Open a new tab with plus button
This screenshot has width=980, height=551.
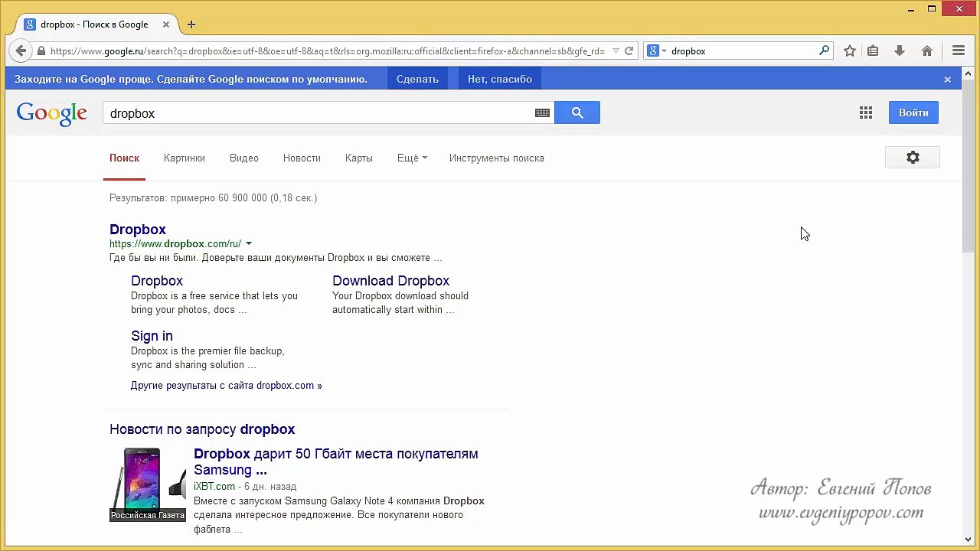(x=191, y=24)
